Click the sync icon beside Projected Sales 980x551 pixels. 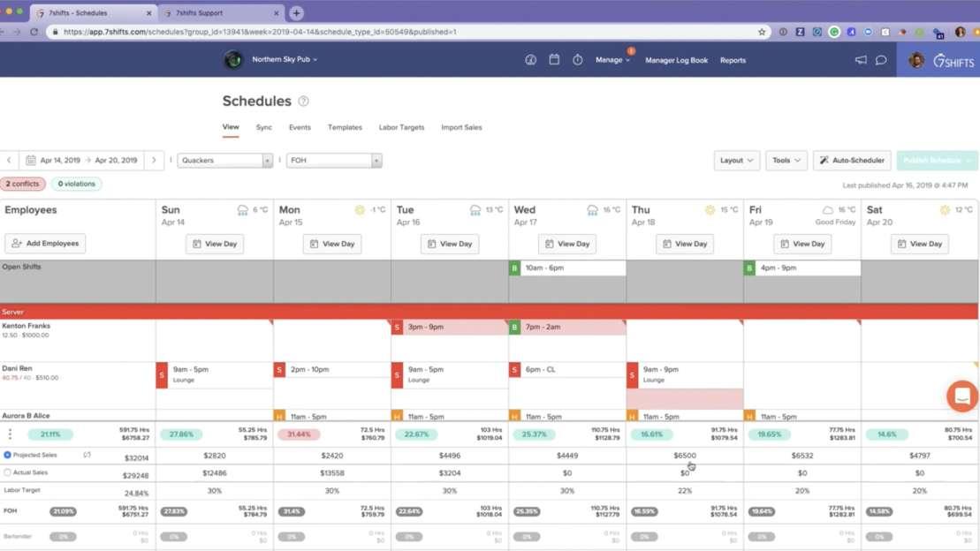87,455
